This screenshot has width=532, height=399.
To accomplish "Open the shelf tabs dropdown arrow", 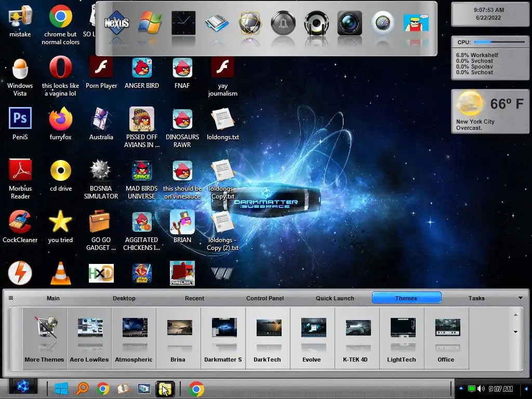I will coord(521,298).
